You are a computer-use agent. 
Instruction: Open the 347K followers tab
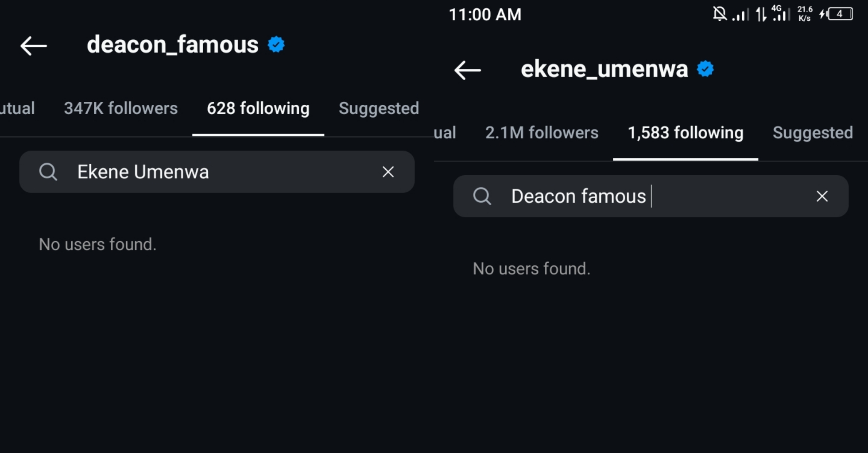[x=120, y=108]
